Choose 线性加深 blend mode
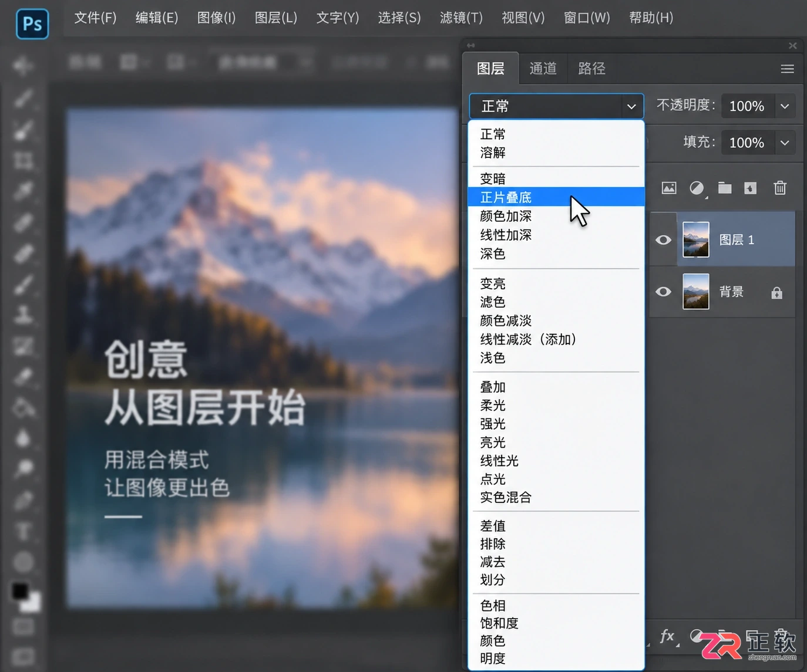This screenshot has width=807, height=672. [556, 235]
